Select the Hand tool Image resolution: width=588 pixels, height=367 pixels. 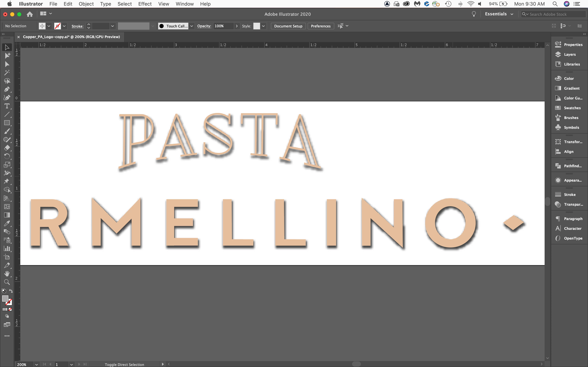coord(7,274)
